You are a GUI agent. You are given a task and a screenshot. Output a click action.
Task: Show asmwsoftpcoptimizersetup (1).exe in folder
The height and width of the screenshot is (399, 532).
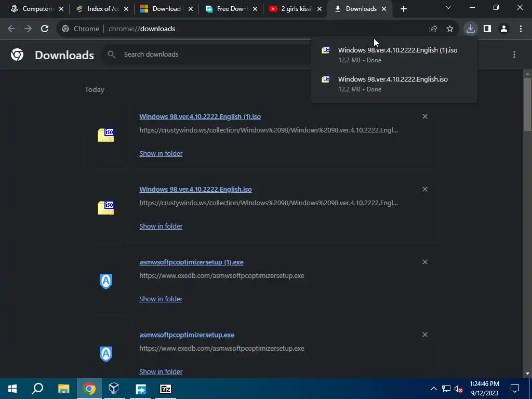click(x=161, y=299)
